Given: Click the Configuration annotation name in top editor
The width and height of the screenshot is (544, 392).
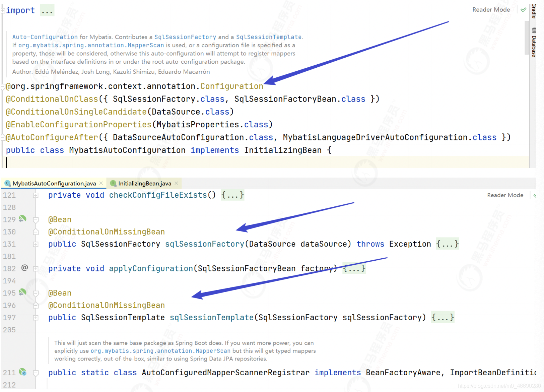Looking at the screenshot, I should [232, 86].
